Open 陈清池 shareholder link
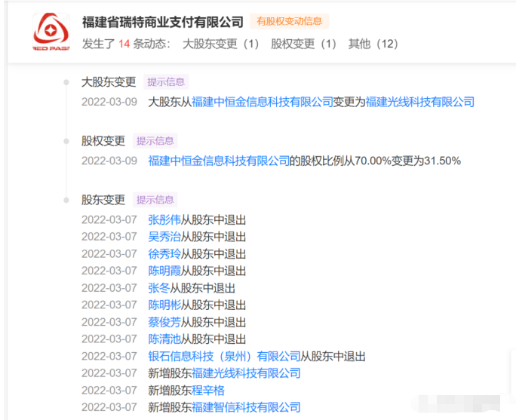516x420 pixels. point(164,339)
